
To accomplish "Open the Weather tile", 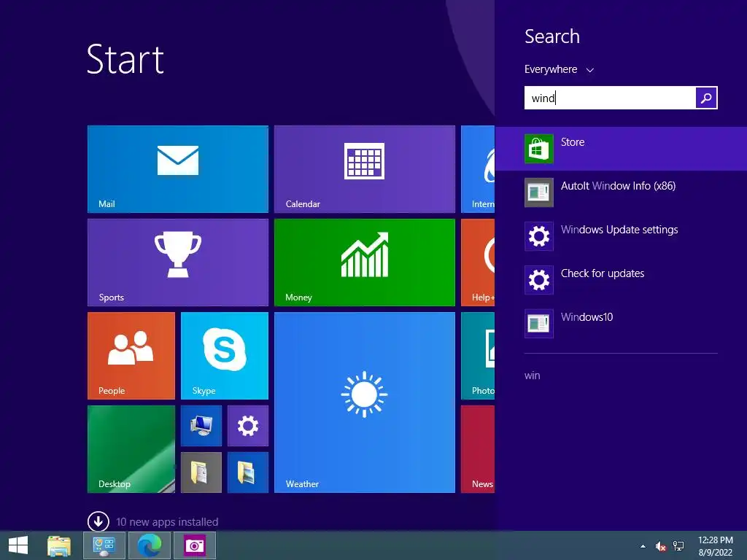I will (x=365, y=402).
